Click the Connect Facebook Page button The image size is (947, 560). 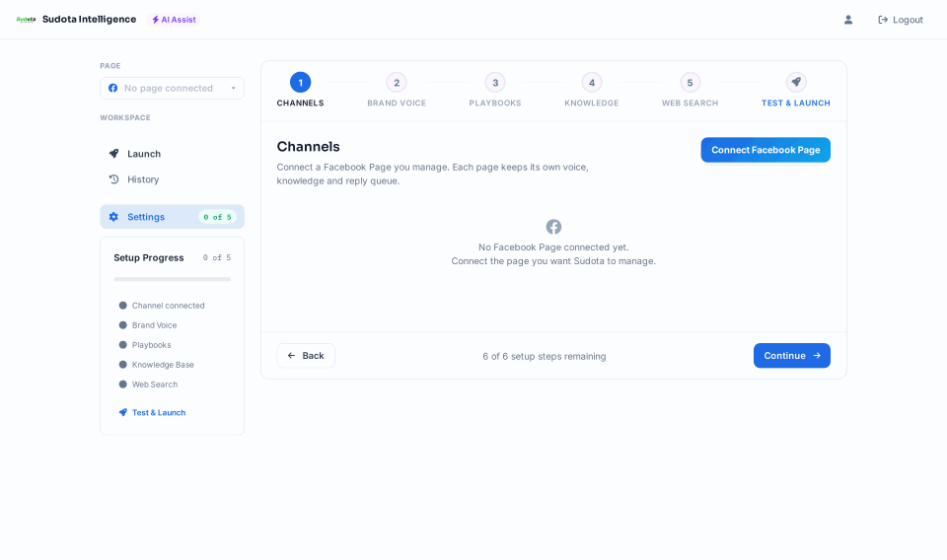pos(765,150)
